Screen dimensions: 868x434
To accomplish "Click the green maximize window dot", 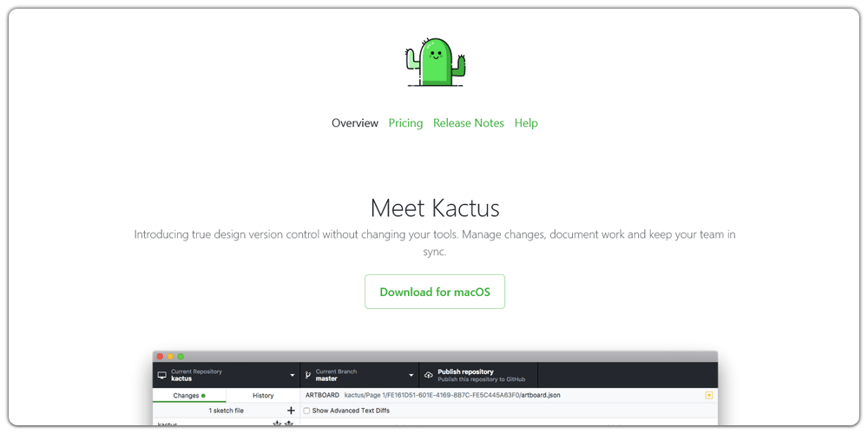I will (180, 357).
